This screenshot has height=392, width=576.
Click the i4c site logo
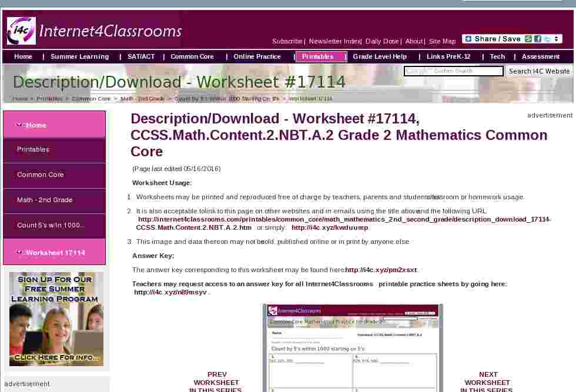pyautogui.click(x=22, y=31)
